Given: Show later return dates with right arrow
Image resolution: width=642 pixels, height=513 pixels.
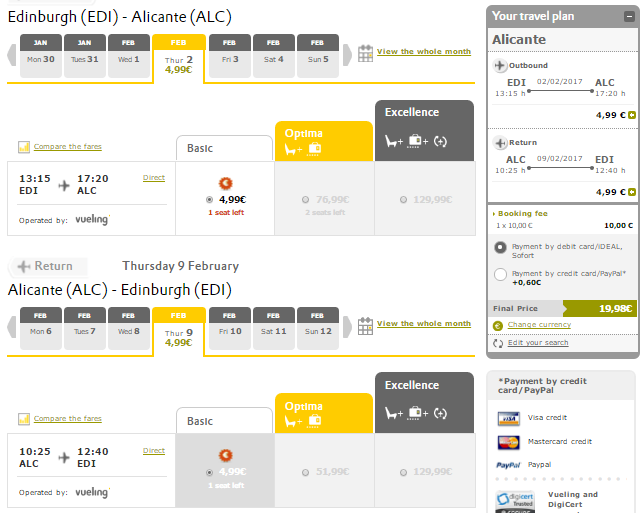Looking at the screenshot, I should click(x=347, y=327).
